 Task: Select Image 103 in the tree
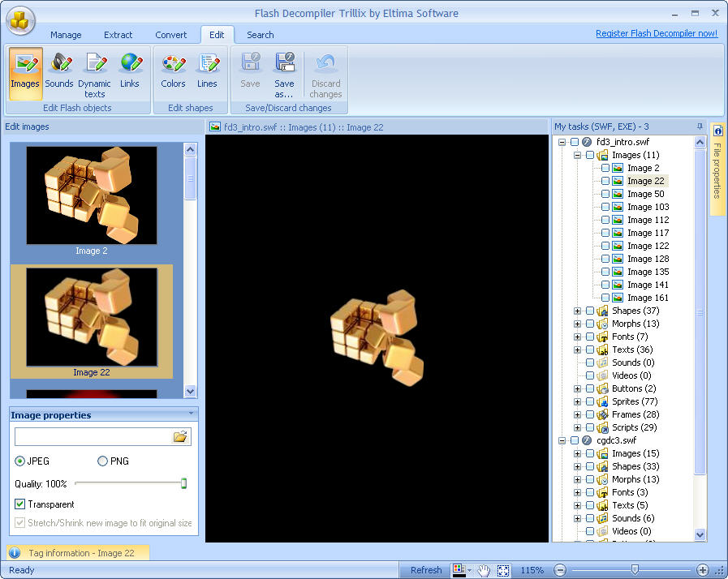(648, 207)
